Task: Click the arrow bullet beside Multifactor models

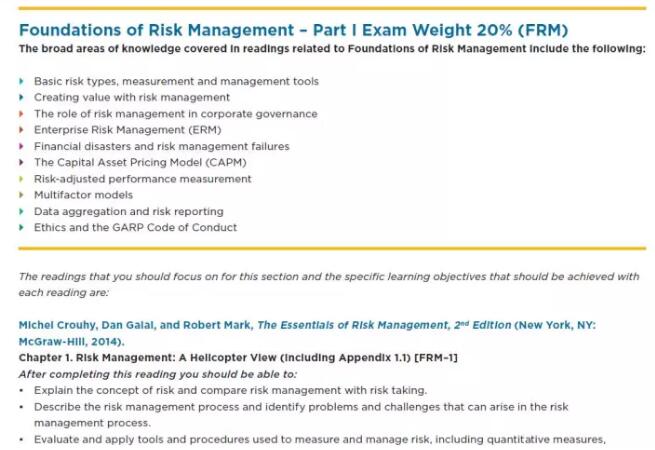Action: pyautogui.click(x=22, y=195)
